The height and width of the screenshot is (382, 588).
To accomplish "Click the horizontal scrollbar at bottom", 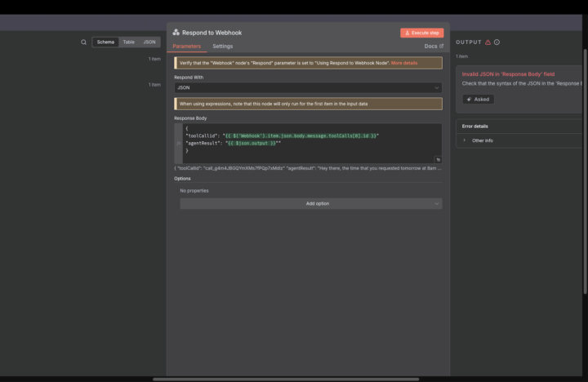I will [x=286, y=379].
